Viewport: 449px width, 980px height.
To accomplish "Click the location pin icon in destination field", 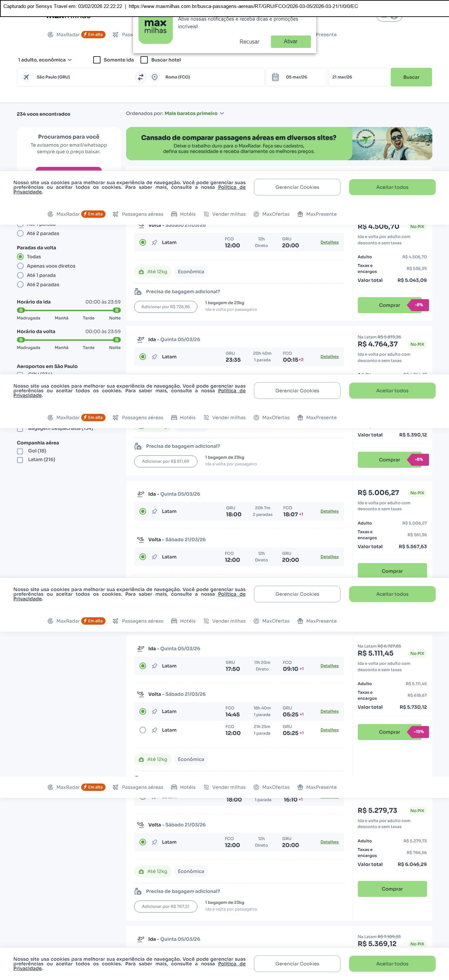I will point(155,77).
